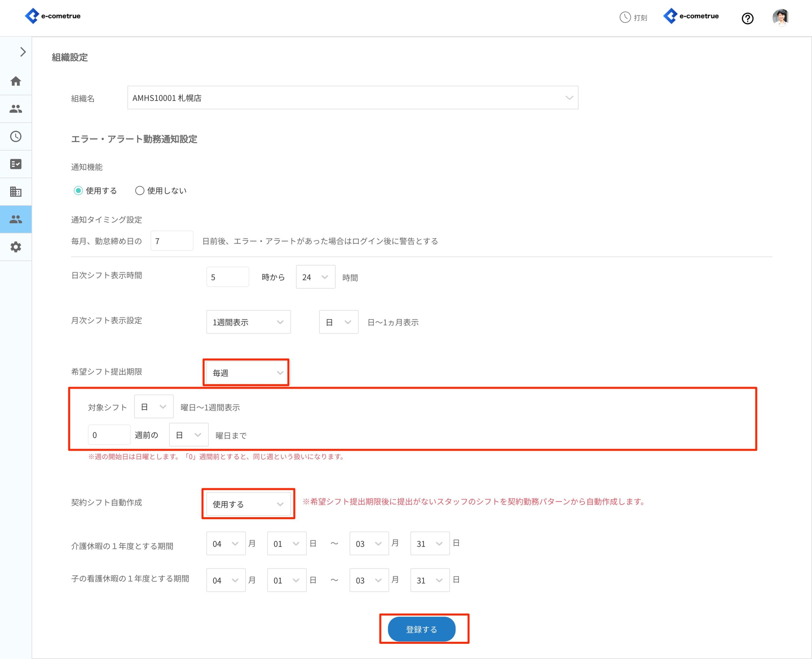The height and width of the screenshot is (659, 812).
Task: Click the 打刻 clock-in button
Action: 633,17
